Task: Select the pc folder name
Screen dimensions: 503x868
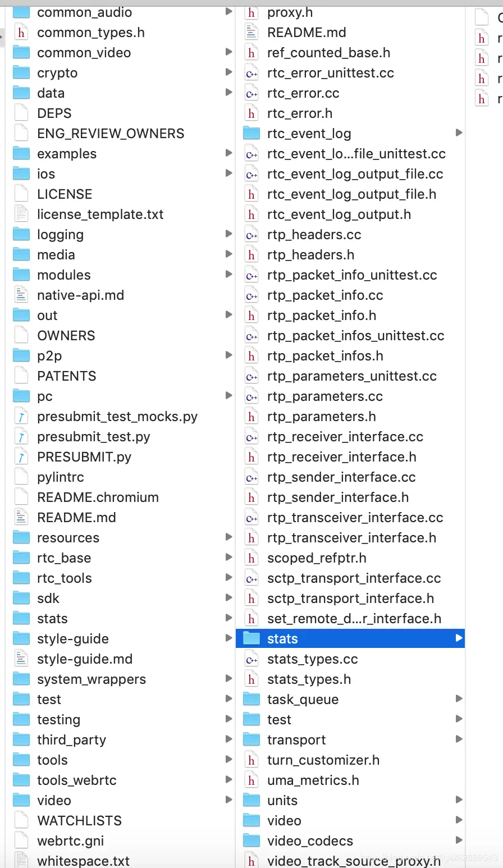Action: click(45, 396)
